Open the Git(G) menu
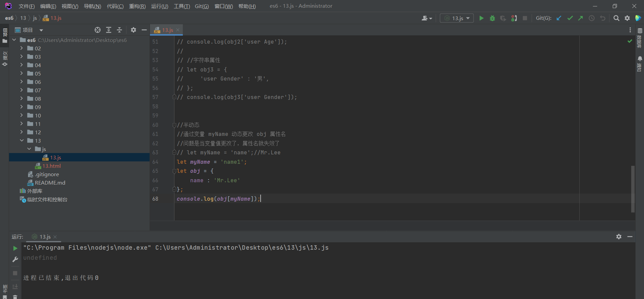 [x=202, y=6]
